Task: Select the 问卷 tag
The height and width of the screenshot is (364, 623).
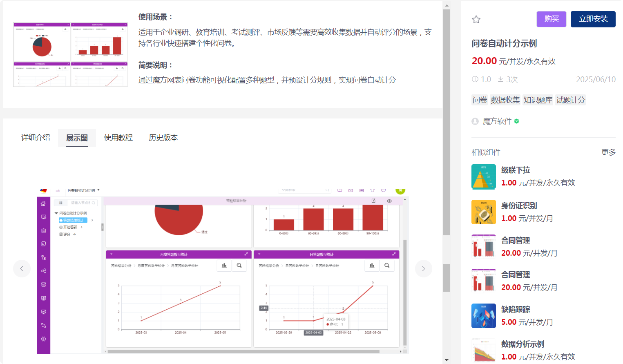Action: click(480, 100)
